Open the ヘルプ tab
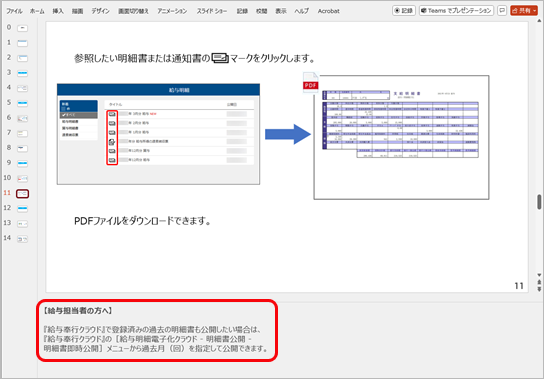Image resolution: width=544 pixels, height=379 pixels. (301, 11)
